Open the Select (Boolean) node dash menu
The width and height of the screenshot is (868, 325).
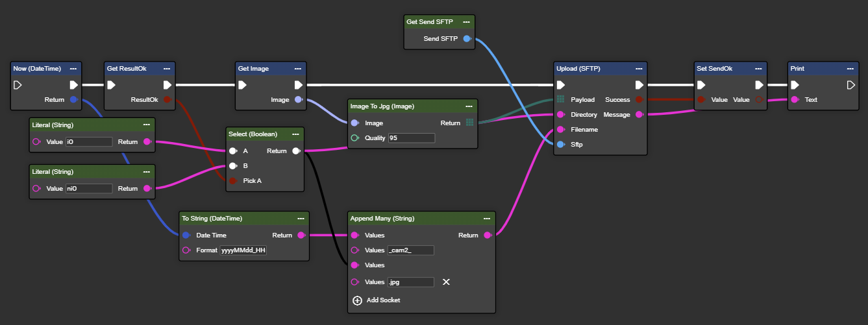click(x=295, y=134)
